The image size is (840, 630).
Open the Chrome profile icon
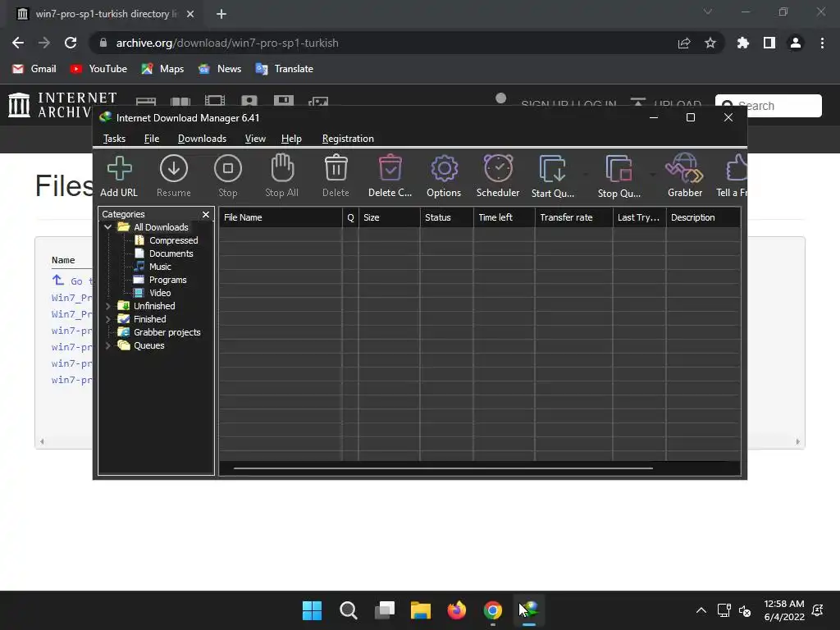pos(796,43)
